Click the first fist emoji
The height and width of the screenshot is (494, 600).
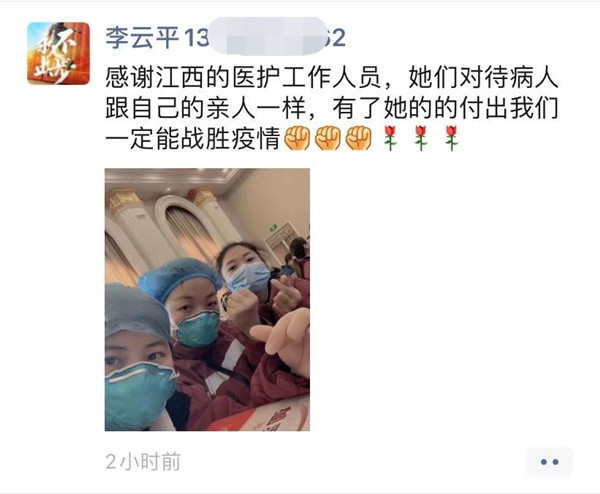(x=297, y=138)
